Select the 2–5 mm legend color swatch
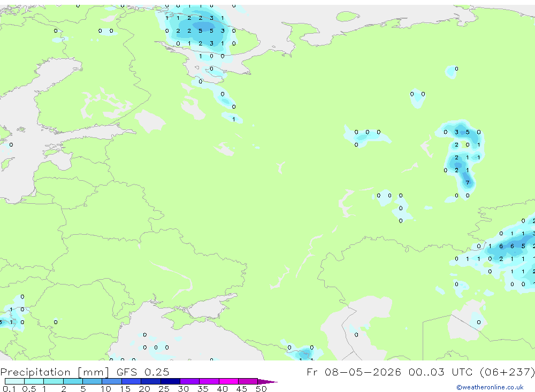Image resolution: width=535 pixels, height=392 pixels. (73, 381)
